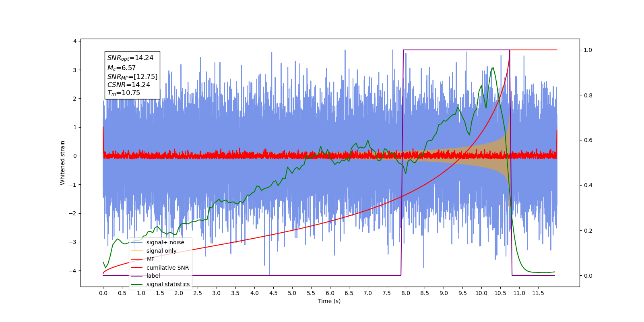Click the time-axis tick label 7.0

(368, 293)
